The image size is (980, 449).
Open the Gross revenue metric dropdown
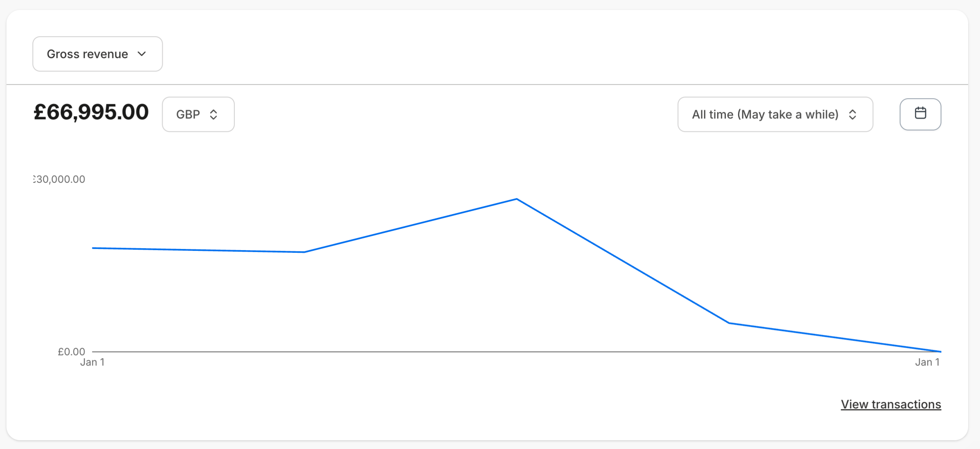(98, 54)
